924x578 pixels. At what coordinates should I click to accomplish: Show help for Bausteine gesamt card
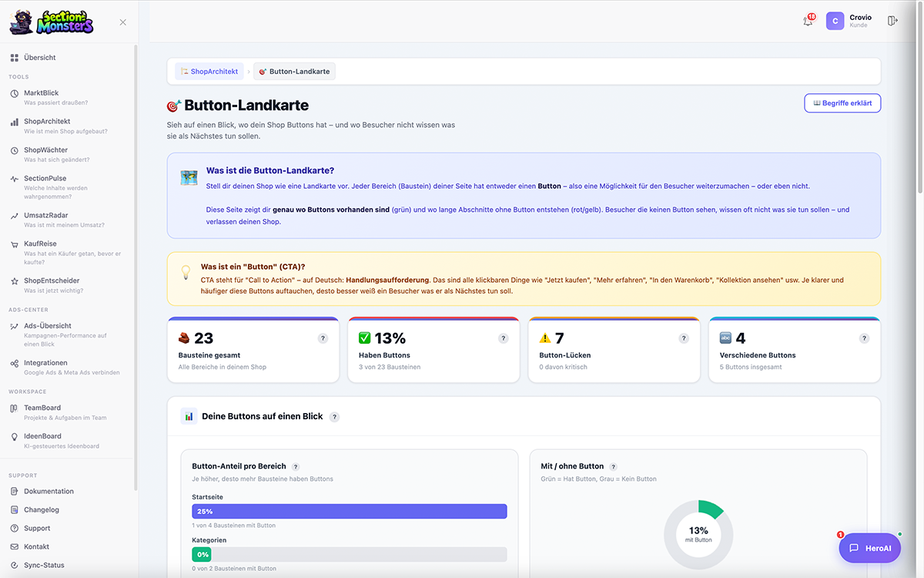pos(323,338)
